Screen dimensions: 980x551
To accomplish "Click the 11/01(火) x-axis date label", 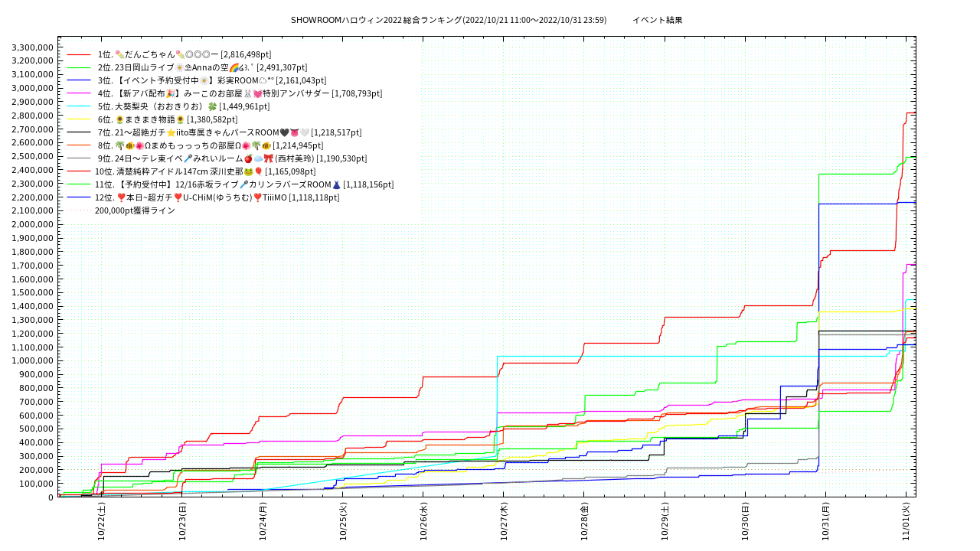I will pyautogui.click(x=906, y=521).
